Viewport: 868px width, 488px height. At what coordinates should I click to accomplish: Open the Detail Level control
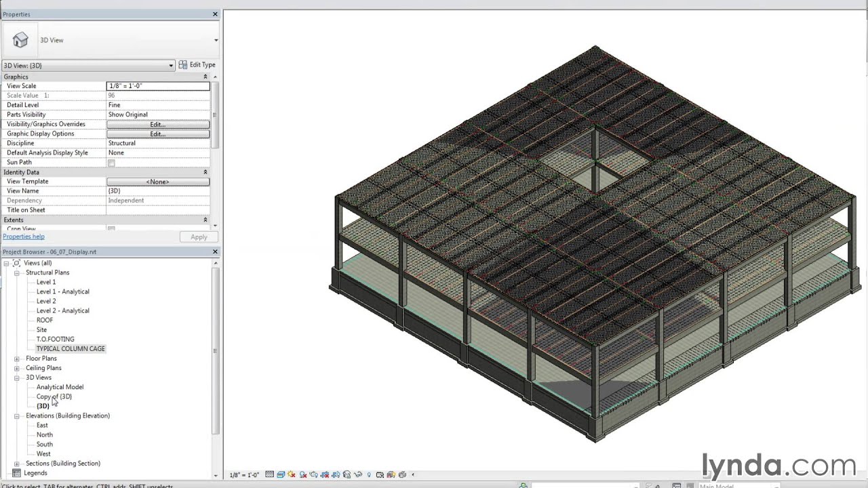click(x=269, y=474)
